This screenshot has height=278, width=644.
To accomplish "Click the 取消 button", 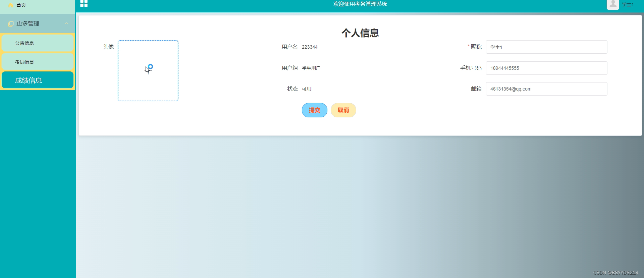I will pyautogui.click(x=343, y=110).
